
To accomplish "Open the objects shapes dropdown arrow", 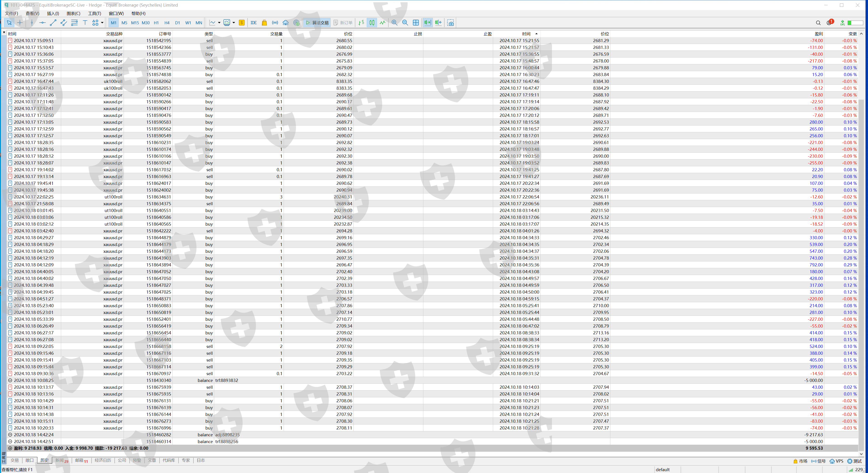I will [x=102, y=23].
